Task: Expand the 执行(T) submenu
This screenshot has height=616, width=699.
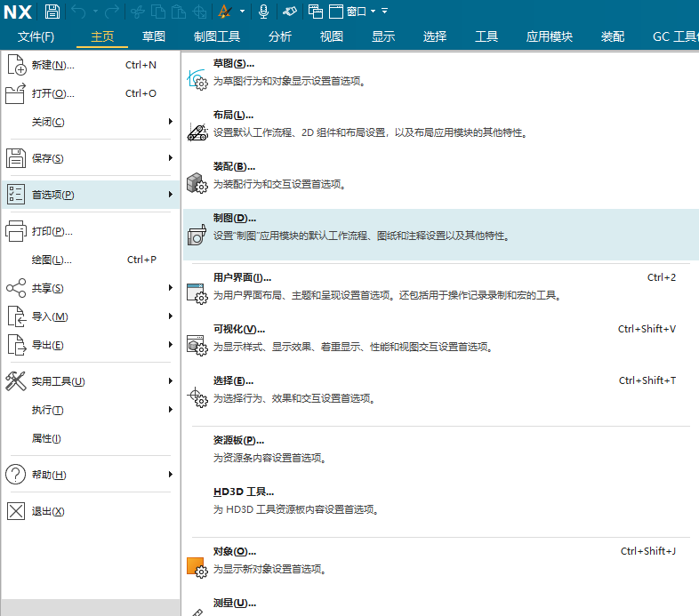Action: [x=91, y=410]
